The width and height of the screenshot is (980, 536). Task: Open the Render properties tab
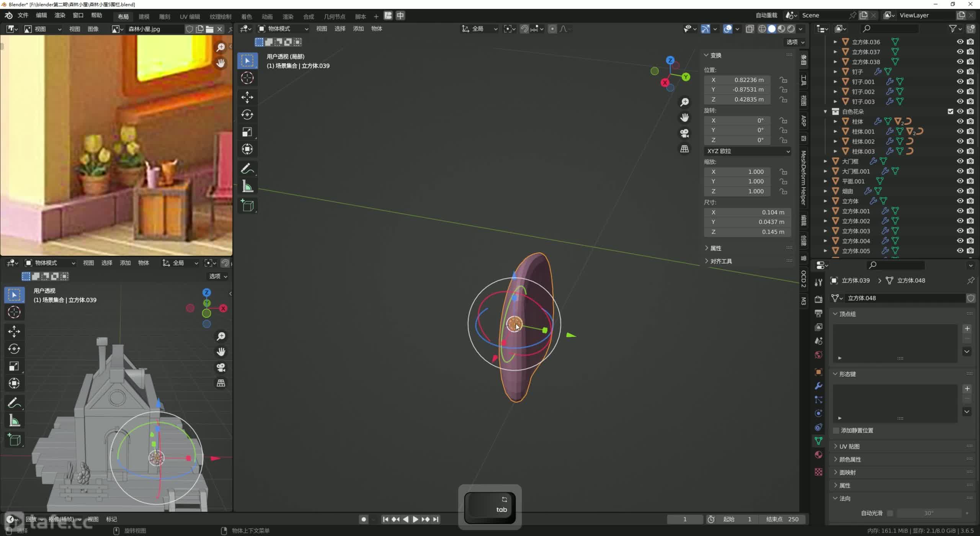point(818,299)
